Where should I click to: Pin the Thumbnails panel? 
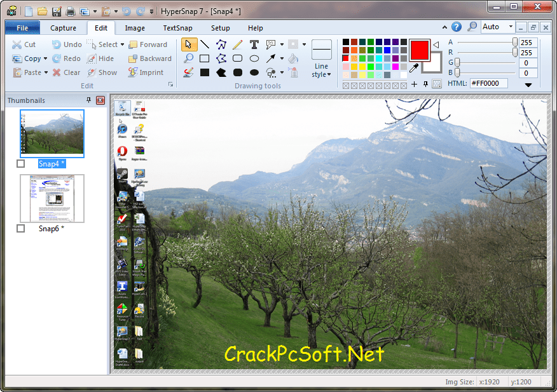pos(89,100)
